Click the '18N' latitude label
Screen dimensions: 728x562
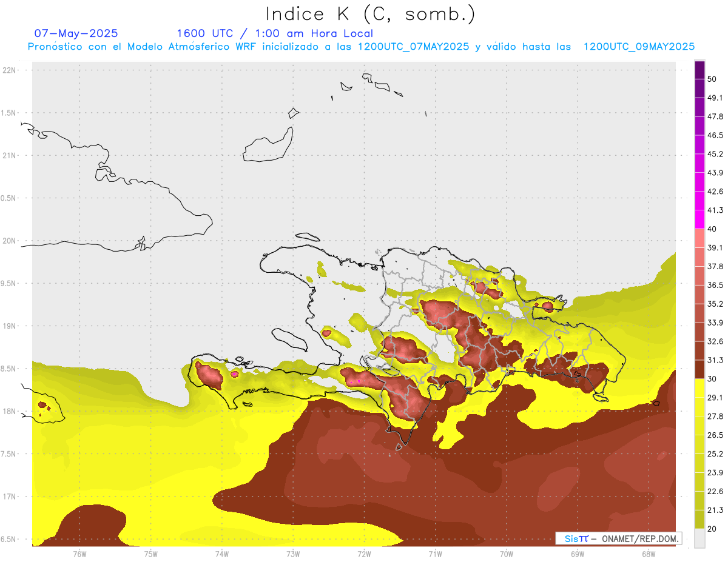pyautogui.click(x=9, y=411)
